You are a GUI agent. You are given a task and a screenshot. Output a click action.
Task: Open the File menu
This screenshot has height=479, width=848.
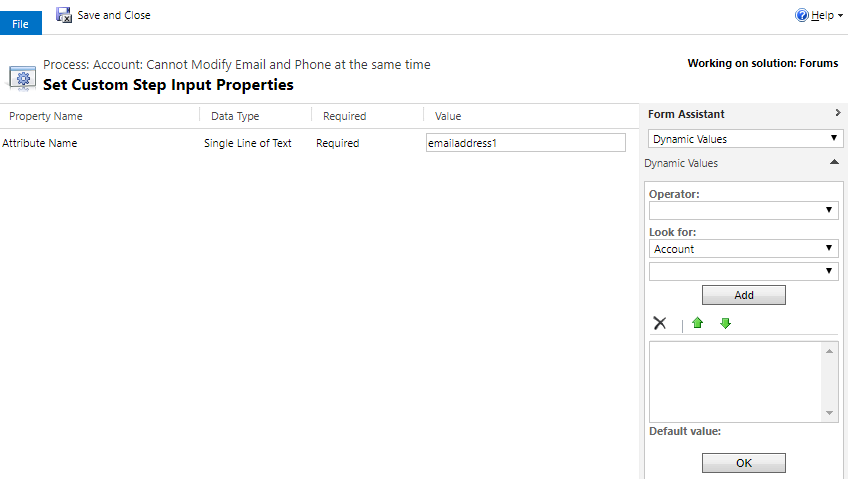tap(21, 23)
